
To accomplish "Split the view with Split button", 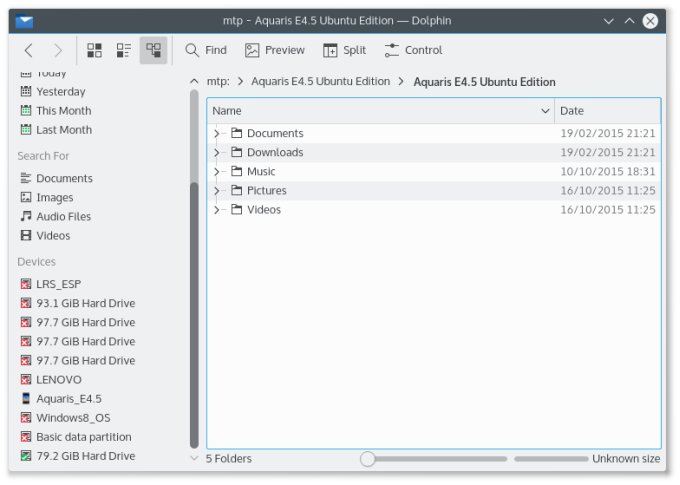I will [x=344, y=50].
